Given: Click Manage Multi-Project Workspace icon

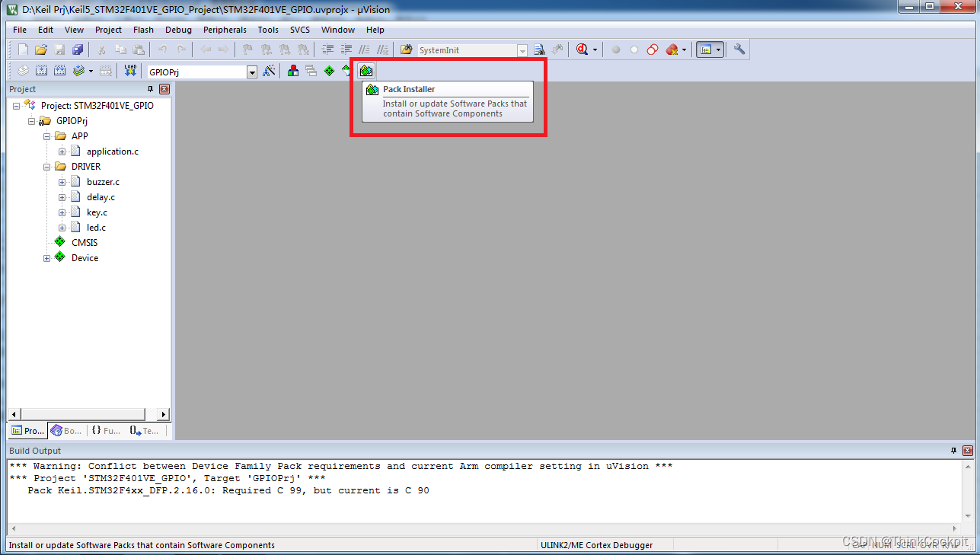Looking at the screenshot, I should 311,71.
